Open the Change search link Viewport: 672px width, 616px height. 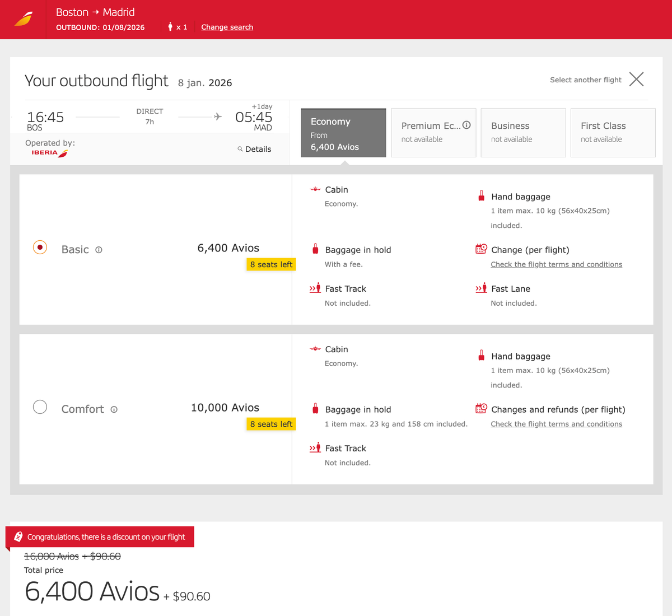click(227, 27)
